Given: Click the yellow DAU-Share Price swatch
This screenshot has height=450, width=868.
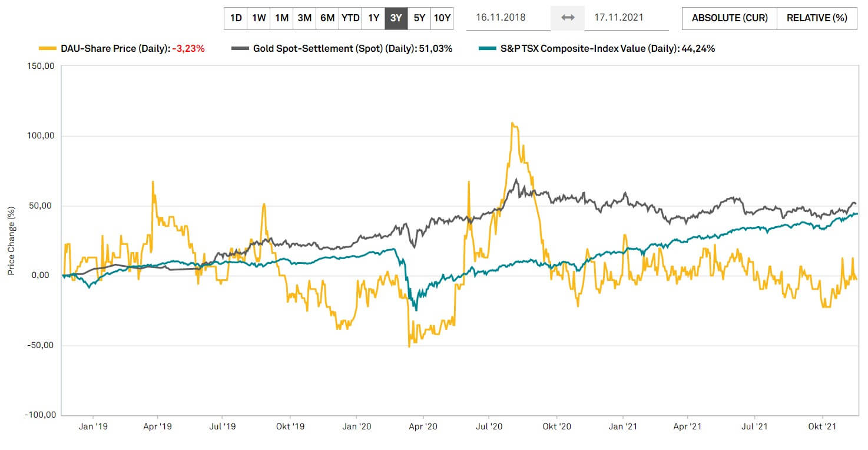Looking at the screenshot, I should [x=47, y=49].
